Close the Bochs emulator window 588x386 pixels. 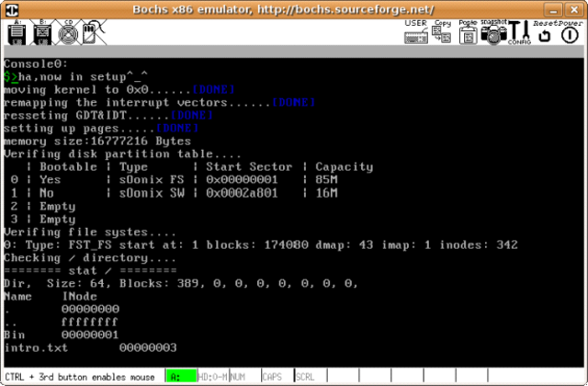click(574, 9)
